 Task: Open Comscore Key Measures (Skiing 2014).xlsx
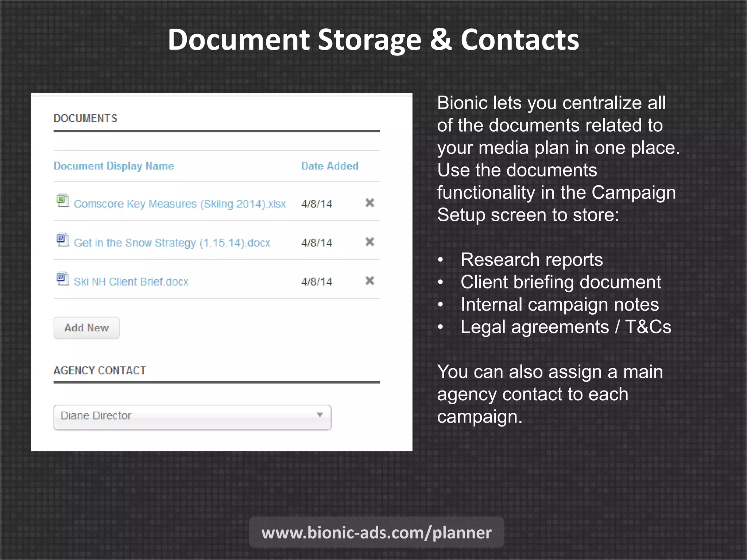(x=179, y=204)
